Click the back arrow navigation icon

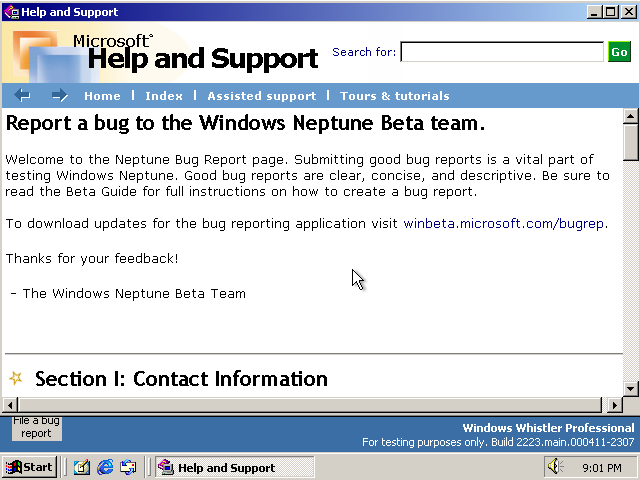(22, 95)
